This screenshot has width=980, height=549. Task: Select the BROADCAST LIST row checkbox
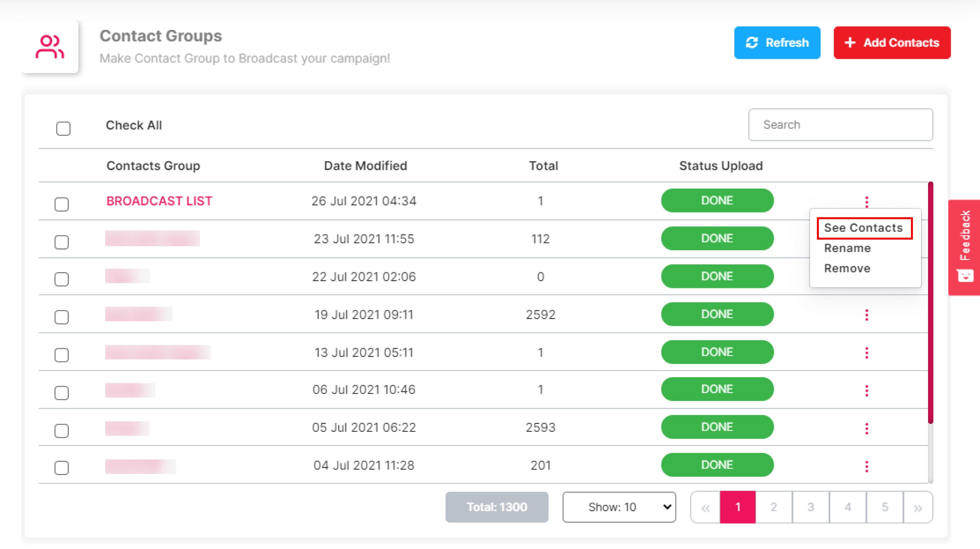point(61,204)
